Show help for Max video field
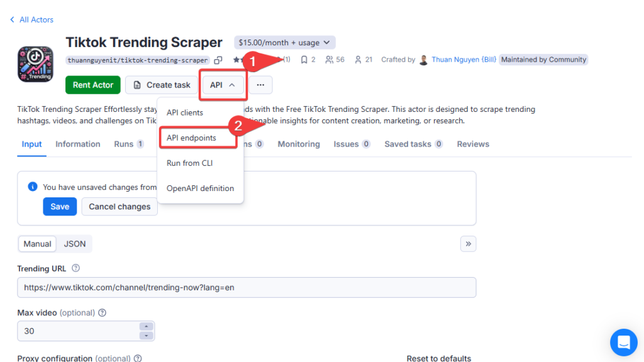Screen dimensions: 644x362 pyautogui.click(x=103, y=313)
